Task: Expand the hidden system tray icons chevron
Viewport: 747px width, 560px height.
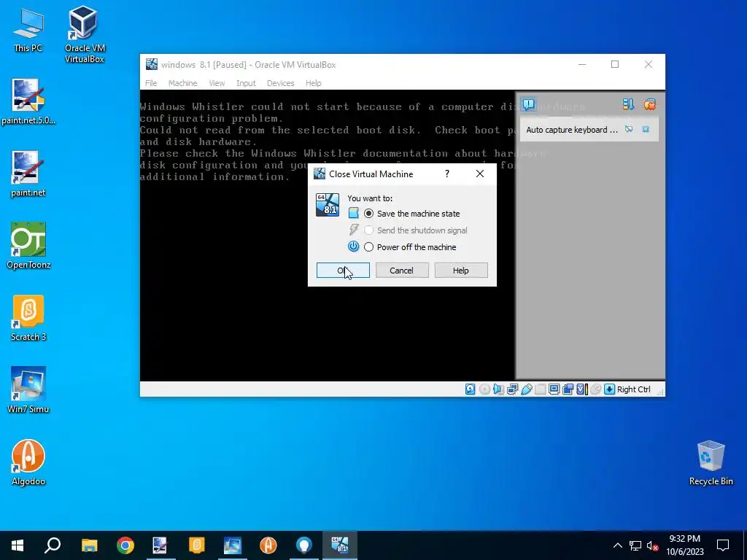Action: pyautogui.click(x=617, y=545)
